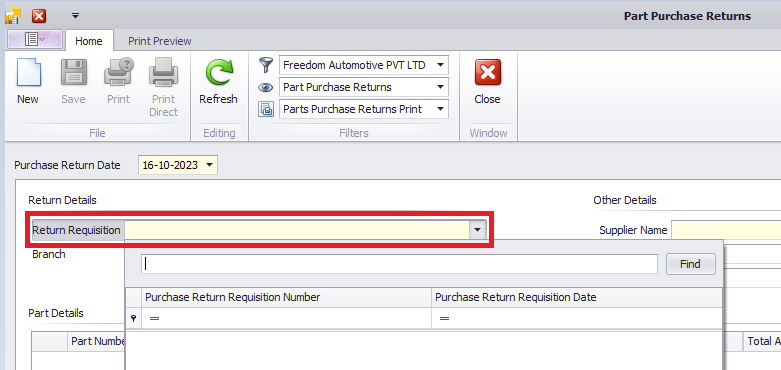Click the Other Details heading text
Viewport: 781px width, 370px height.
[x=625, y=200]
